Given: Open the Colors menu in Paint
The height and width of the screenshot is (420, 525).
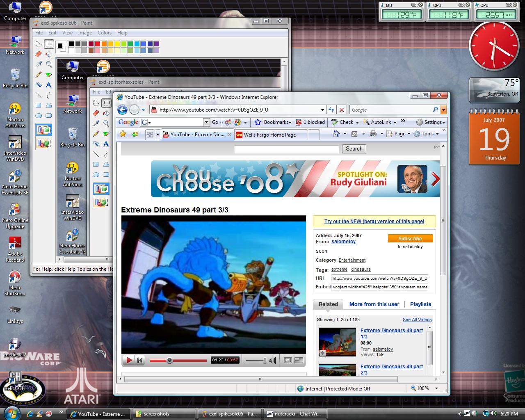Looking at the screenshot, I should click(105, 33).
